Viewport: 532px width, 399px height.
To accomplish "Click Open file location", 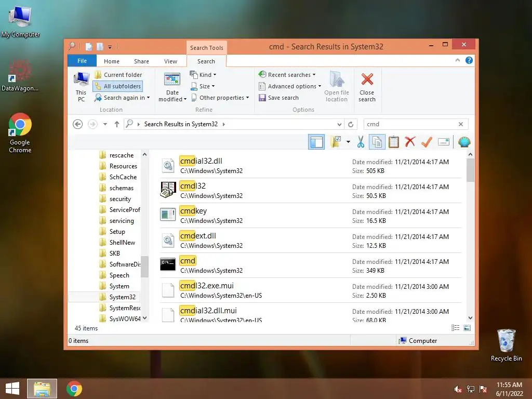I will [x=337, y=87].
